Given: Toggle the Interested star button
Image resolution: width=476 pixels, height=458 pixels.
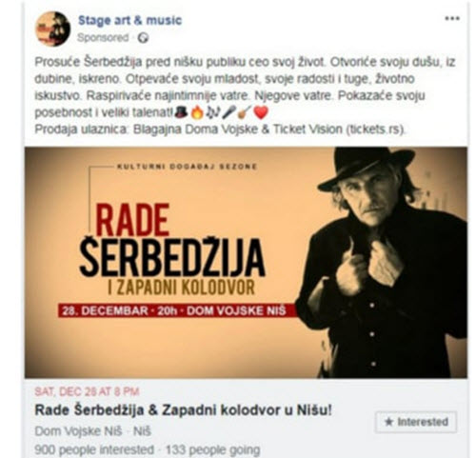Looking at the screenshot, I should [416, 422].
